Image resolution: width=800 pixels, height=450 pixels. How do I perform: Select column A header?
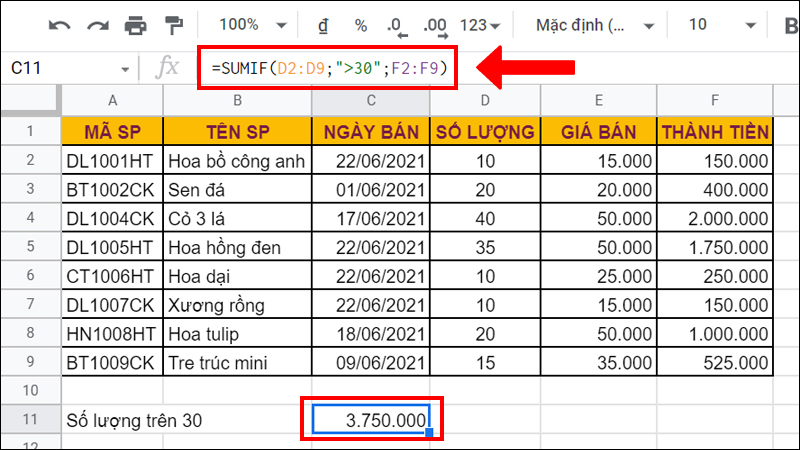click(x=113, y=101)
